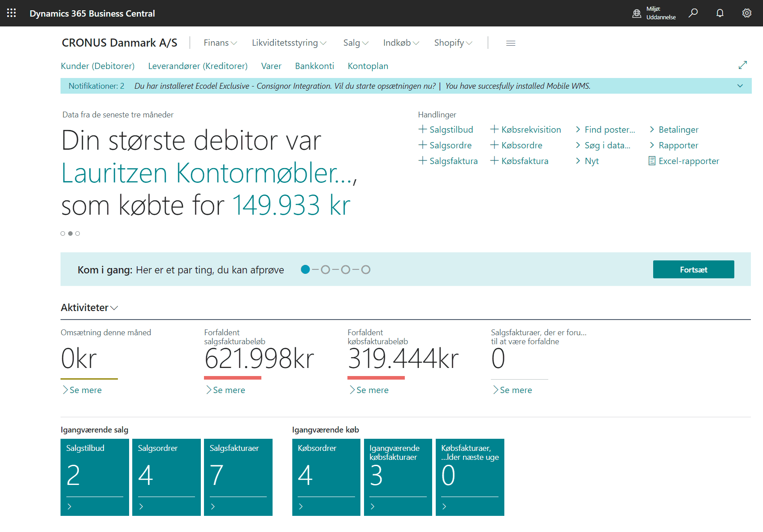Collapse the notifications bar chevron
763x532 pixels.
pos(740,86)
